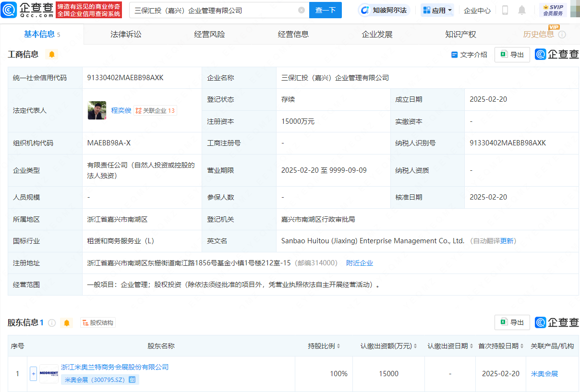
Task: Open the 应用 dropdown menu
Action: 437,10
